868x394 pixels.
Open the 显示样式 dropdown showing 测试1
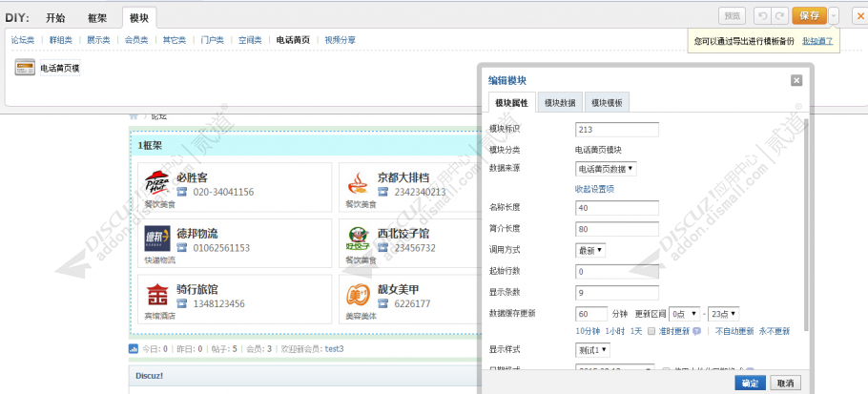tap(593, 350)
